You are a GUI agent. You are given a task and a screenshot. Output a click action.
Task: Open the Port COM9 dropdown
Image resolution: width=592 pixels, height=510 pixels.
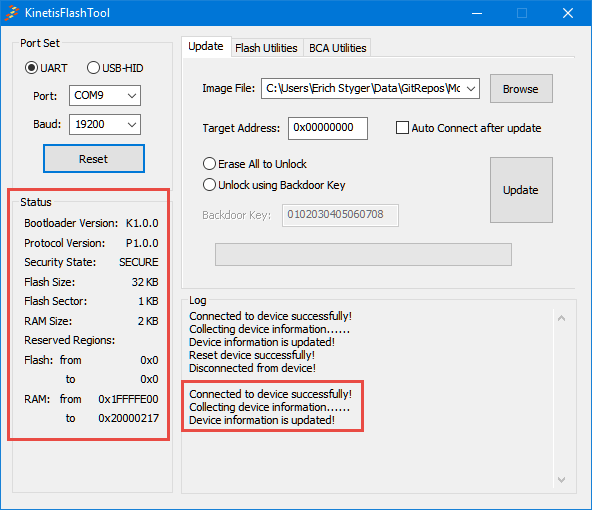pyautogui.click(x=105, y=96)
